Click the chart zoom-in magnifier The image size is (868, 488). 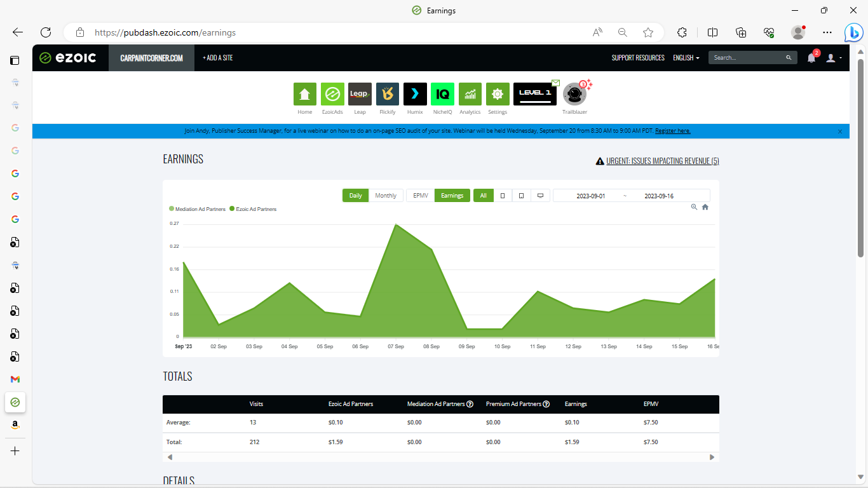coord(694,207)
